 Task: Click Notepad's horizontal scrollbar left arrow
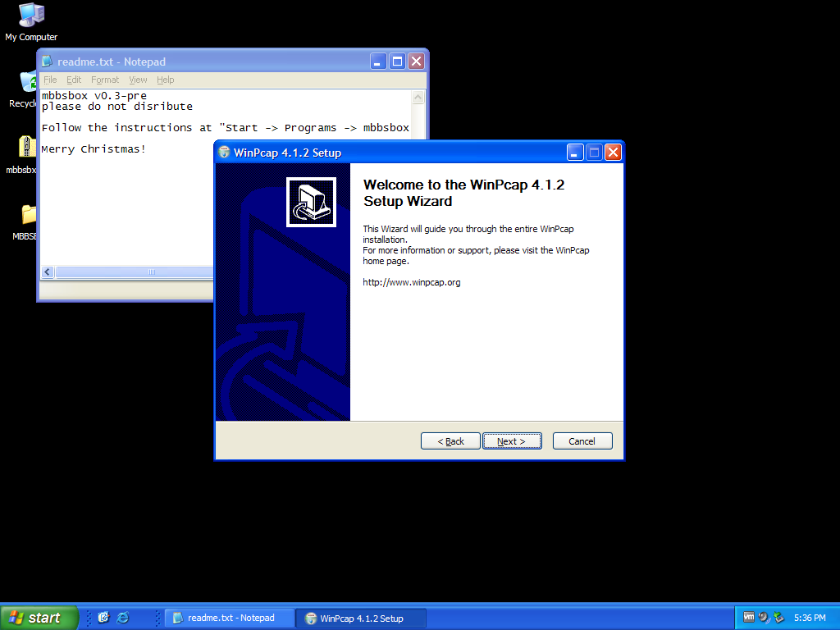point(48,272)
